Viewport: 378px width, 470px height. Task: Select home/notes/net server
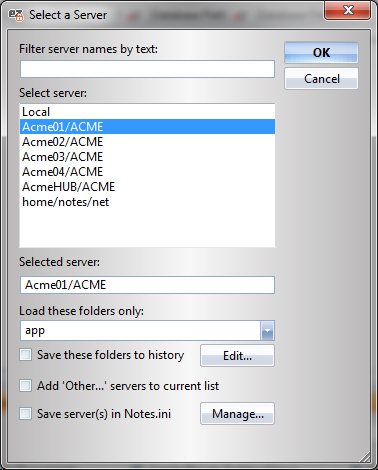coord(147,202)
